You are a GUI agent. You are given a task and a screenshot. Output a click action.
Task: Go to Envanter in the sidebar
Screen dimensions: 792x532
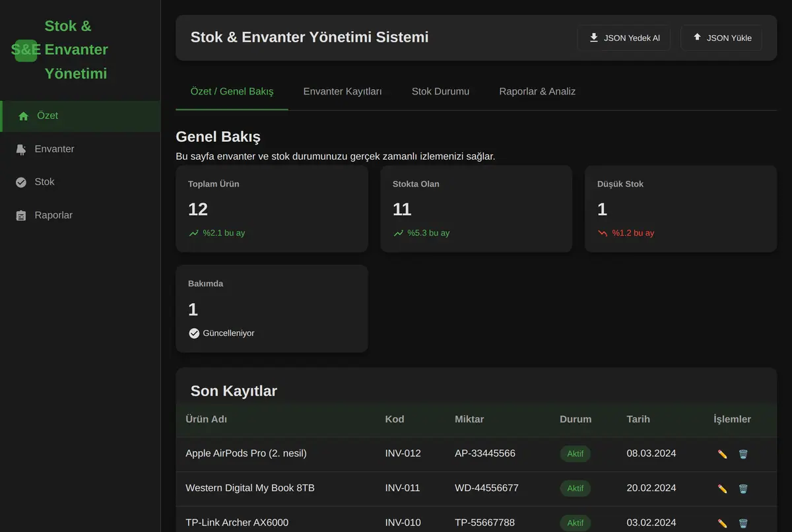tap(80, 149)
